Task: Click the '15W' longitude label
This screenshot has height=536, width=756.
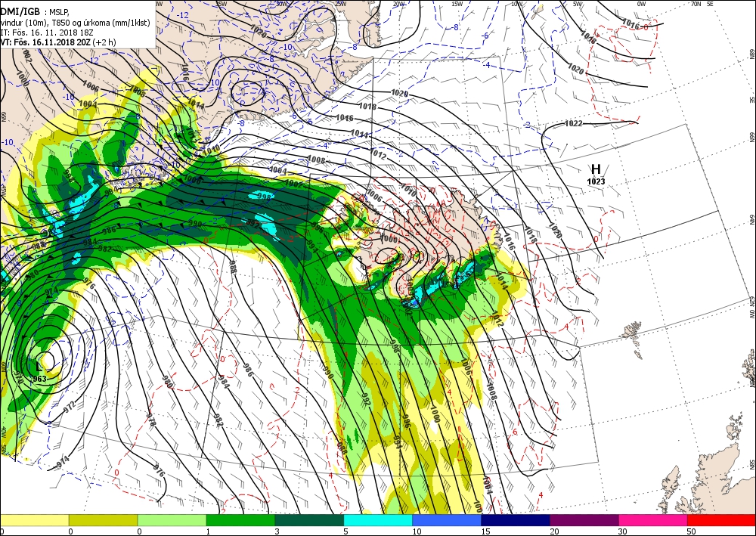Action: [457, 4]
